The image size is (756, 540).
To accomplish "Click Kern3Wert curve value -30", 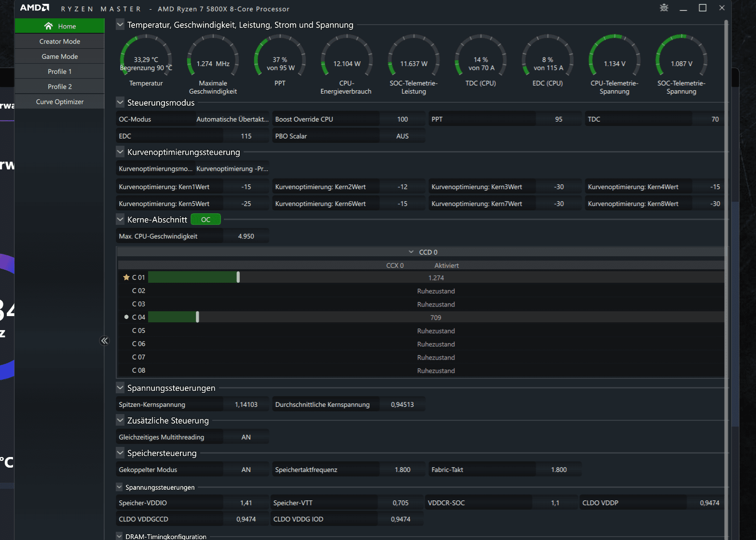I will click(x=559, y=187).
